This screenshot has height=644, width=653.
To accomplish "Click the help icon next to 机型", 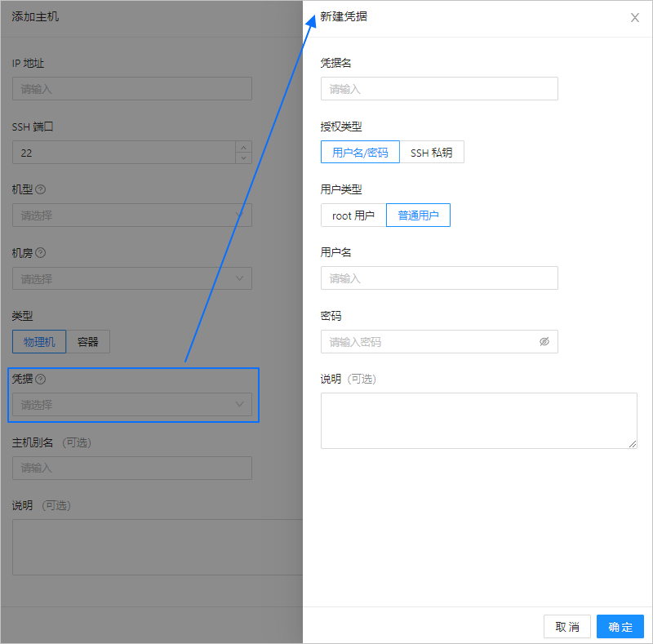I will (x=40, y=189).
